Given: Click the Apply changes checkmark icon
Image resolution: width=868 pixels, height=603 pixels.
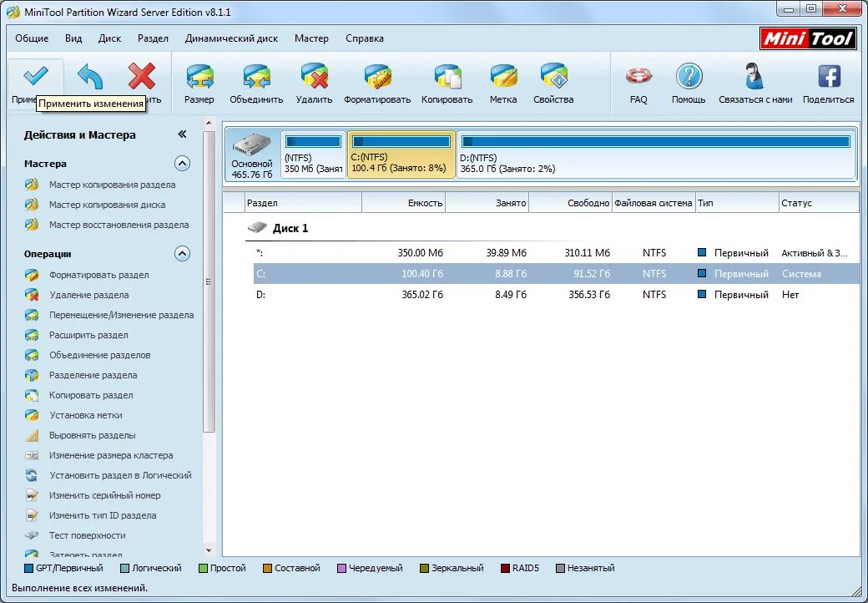Looking at the screenshot, I should 35,75.
